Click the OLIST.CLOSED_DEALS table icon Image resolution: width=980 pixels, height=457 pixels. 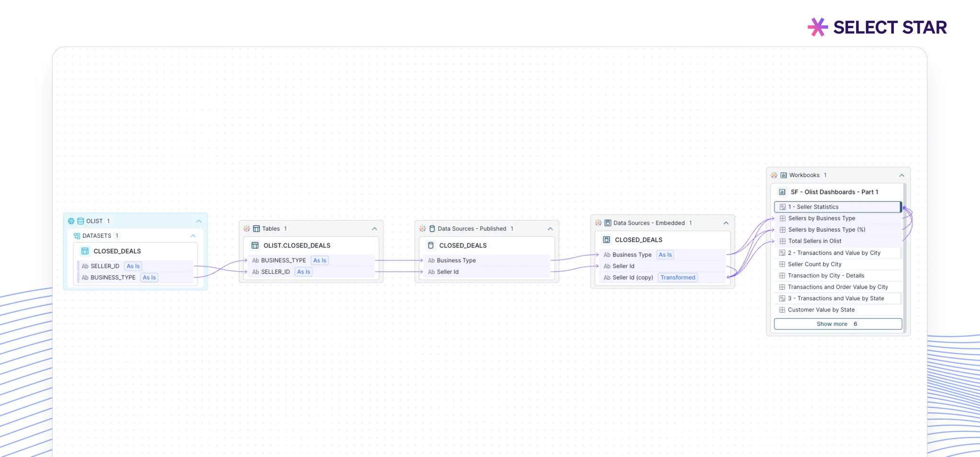click(255, 245)
